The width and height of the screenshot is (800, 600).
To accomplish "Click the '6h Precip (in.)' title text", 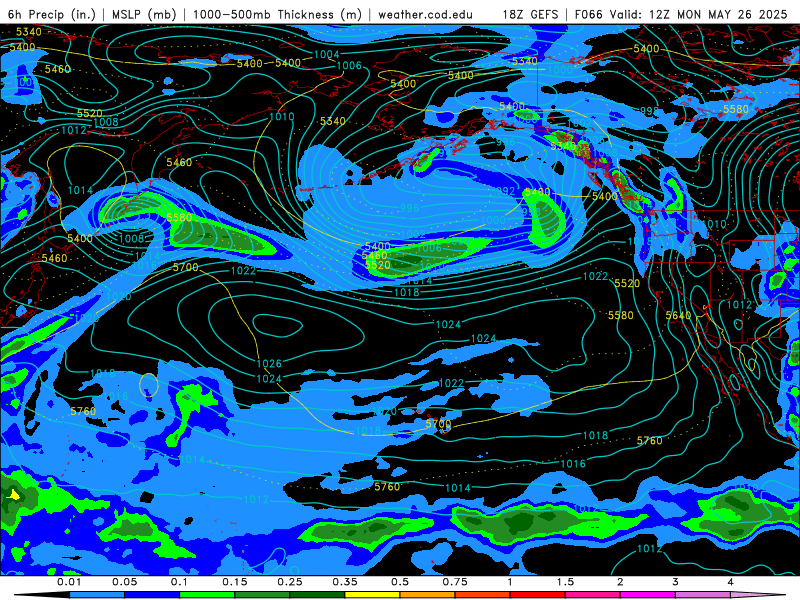I will pyautogui.click(x=52, y=14).
